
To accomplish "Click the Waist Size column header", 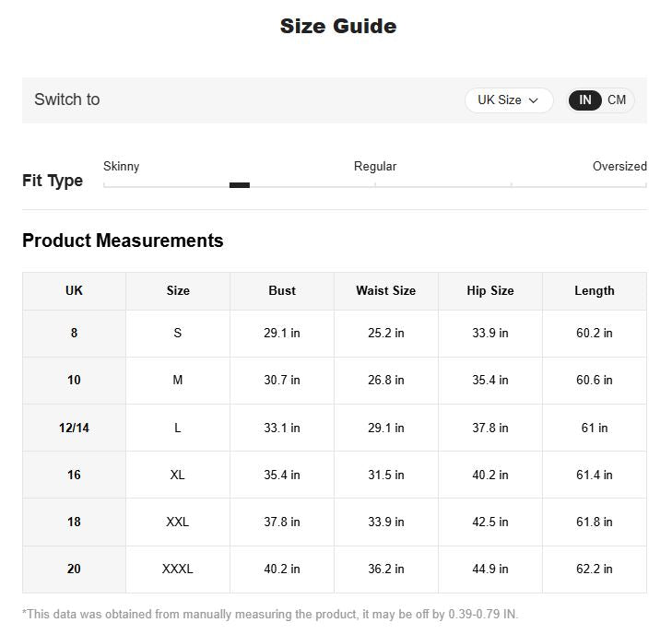I will [385, 290].
